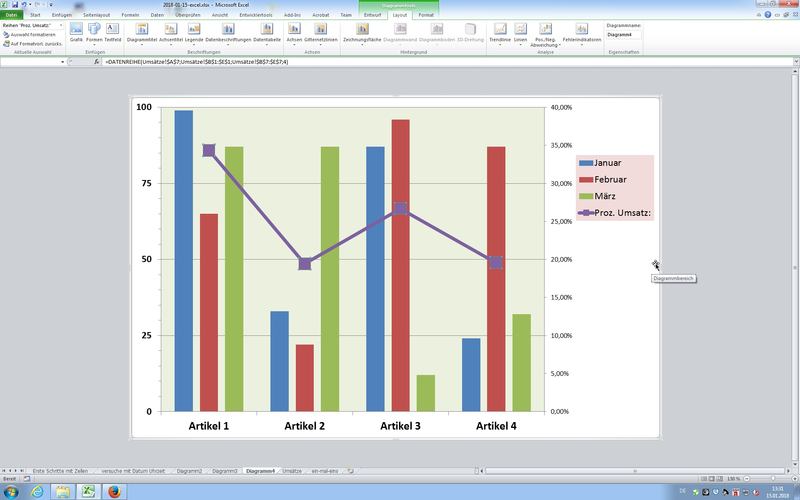The height and width of the screenshot is (500, 800).
Task: Open Internet Explorer from taskbar
Action: click(x=37, y=492)
